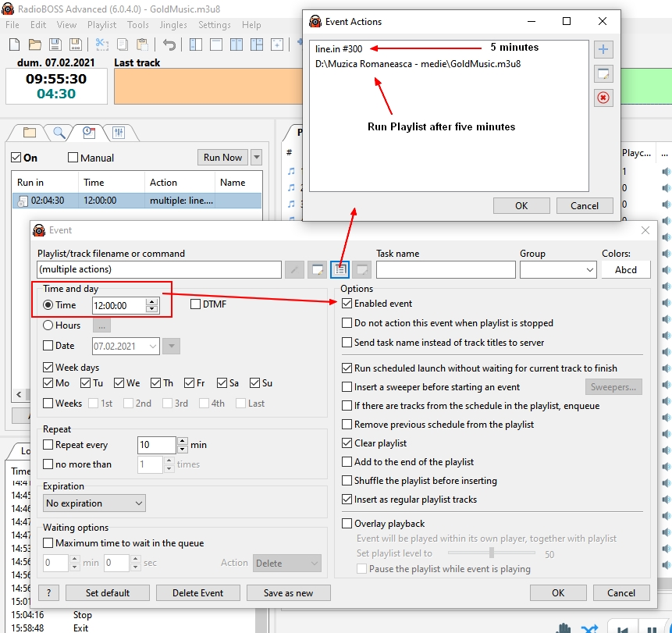Open the Tools menu
This screenshot has height=633, width=672.
[x=138, y=25]
